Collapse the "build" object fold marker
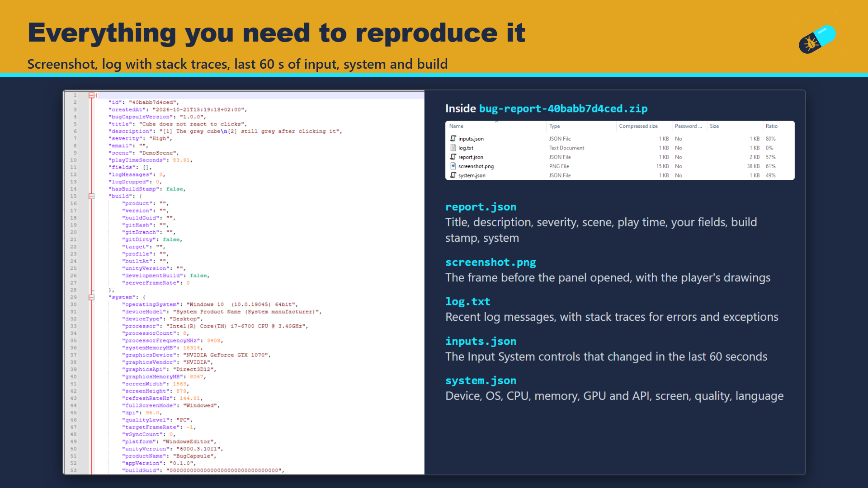868x488 pixels. (x=91, y=196)
